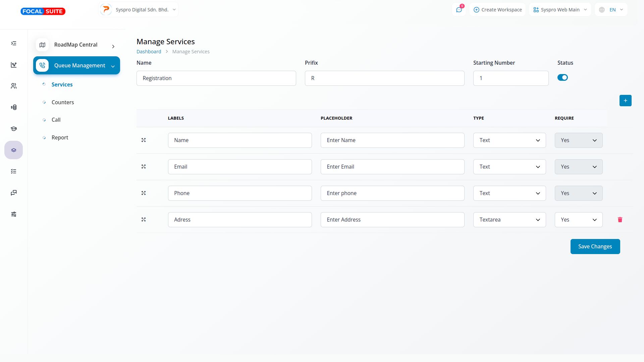Go to the Report menu item
Viewport: 644px width, 362px height.
click(x=60, y=137)
